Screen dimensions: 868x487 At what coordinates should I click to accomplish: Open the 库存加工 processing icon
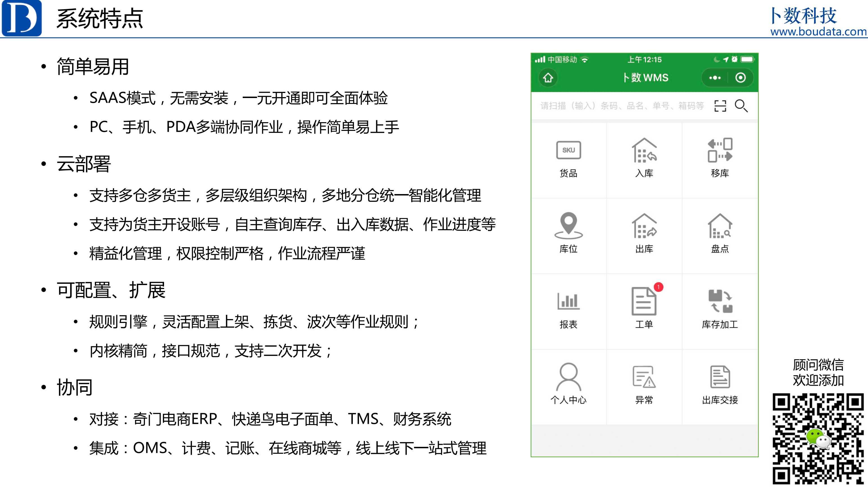721,301
